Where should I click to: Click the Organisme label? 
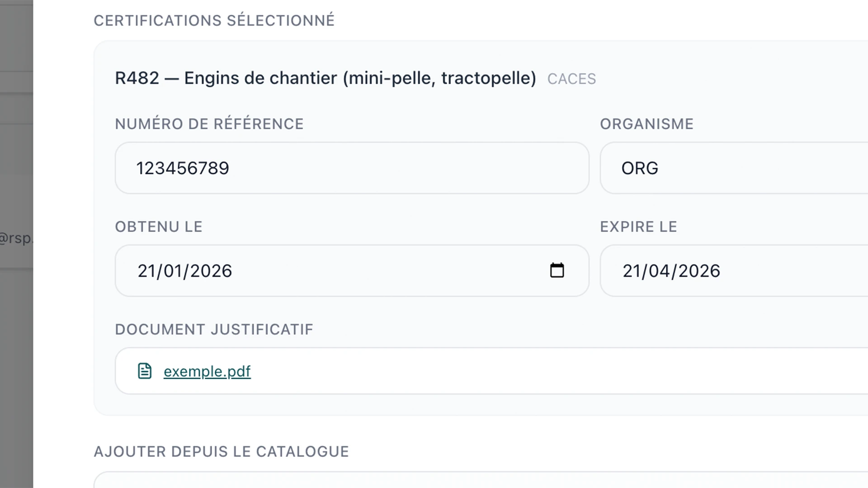647,124
